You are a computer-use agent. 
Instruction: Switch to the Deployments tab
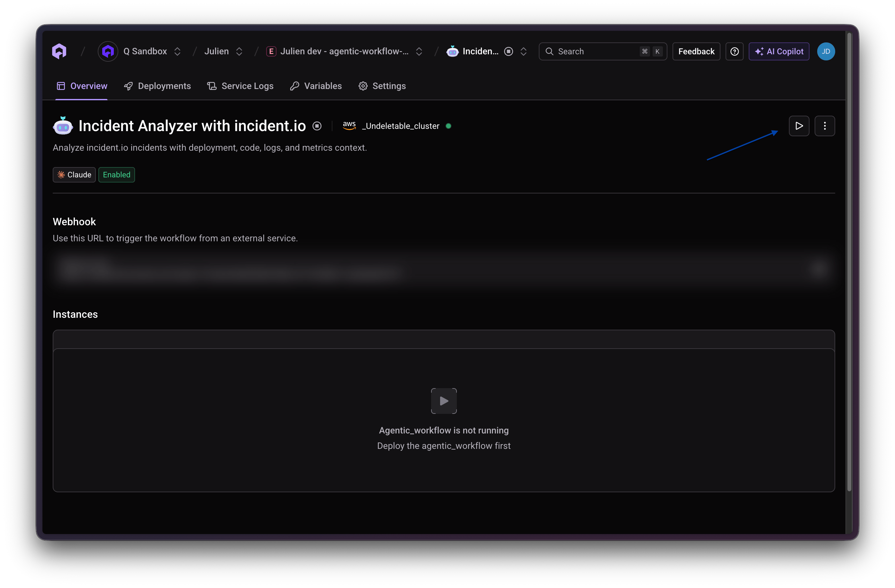click(x=157, y=86)
